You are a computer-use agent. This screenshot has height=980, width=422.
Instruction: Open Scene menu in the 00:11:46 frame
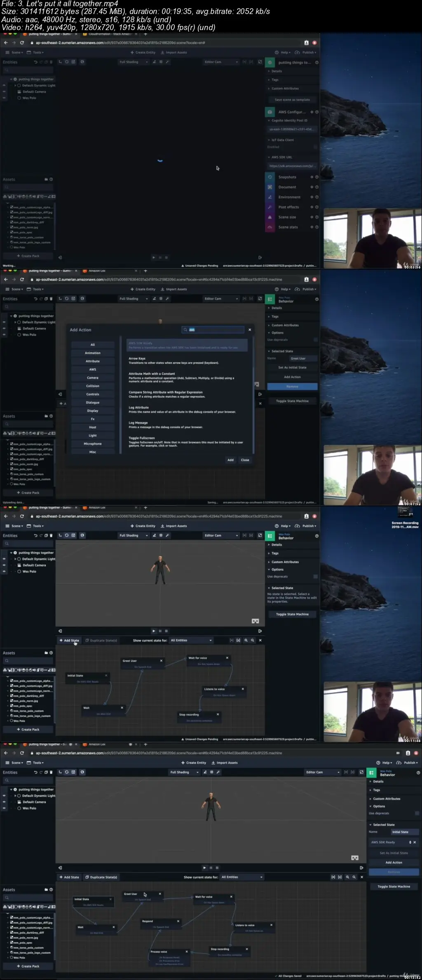14,526
